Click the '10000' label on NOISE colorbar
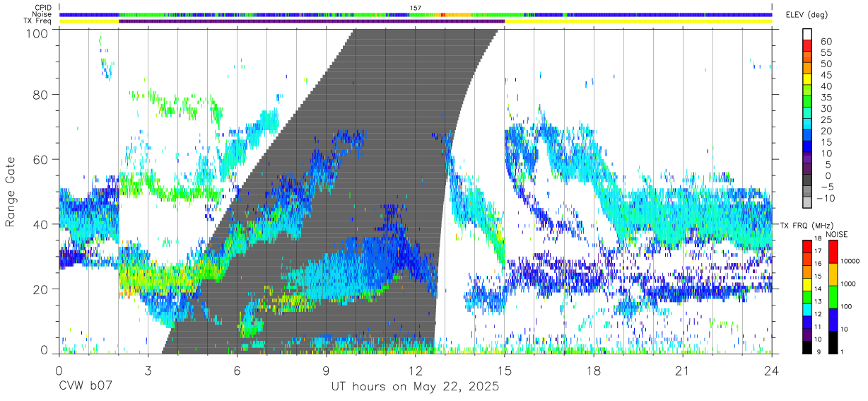 [x=850, y=262]
